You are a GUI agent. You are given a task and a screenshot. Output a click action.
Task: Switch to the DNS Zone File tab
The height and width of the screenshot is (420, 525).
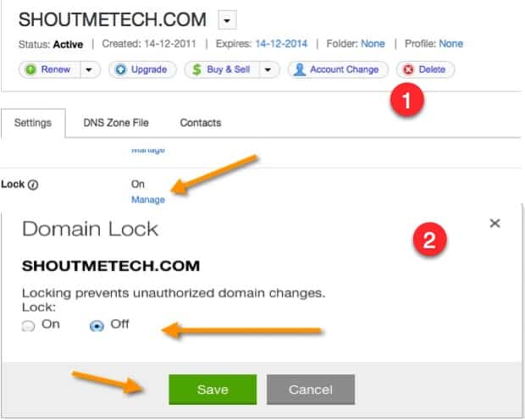(x=116, y=123)
